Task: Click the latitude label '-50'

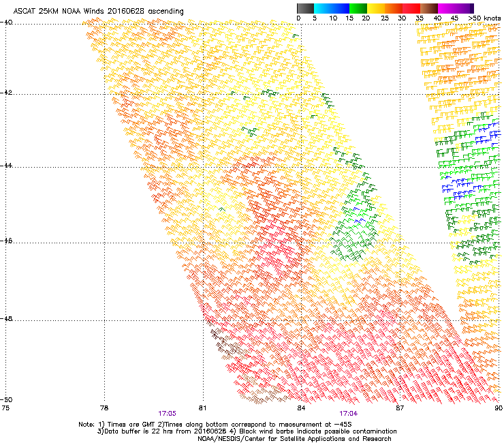Action: (6, 400)
